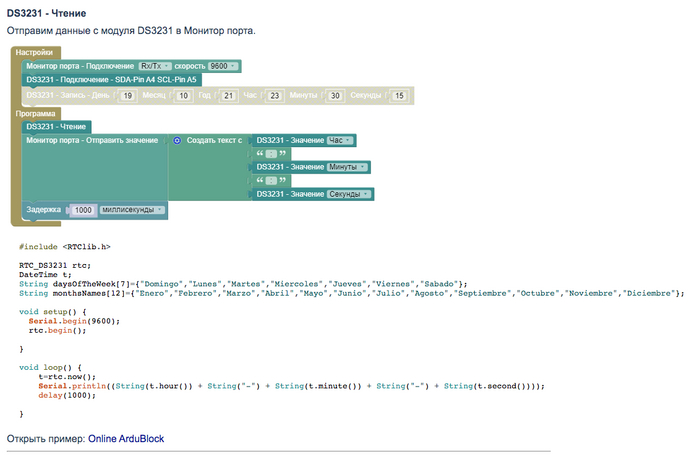Click the Час field showing 23
This screenshot has height=457, width=700.
[x=275, y=96]
